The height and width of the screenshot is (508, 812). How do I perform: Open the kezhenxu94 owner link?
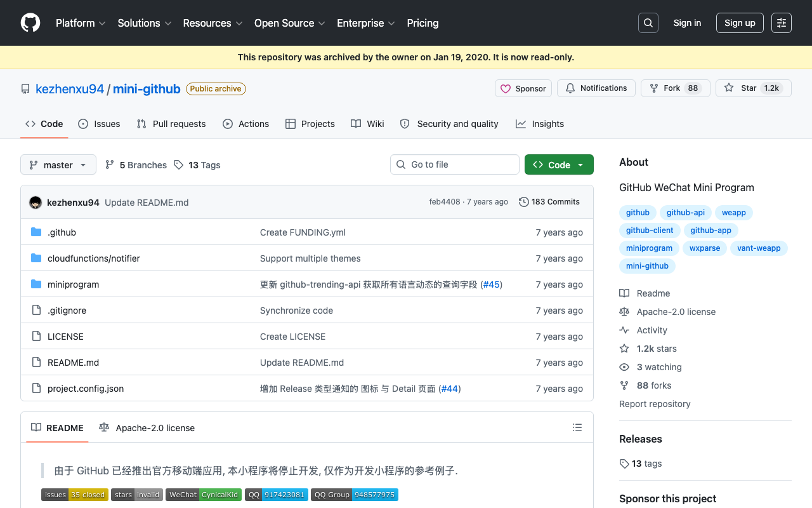pos(70,89)
